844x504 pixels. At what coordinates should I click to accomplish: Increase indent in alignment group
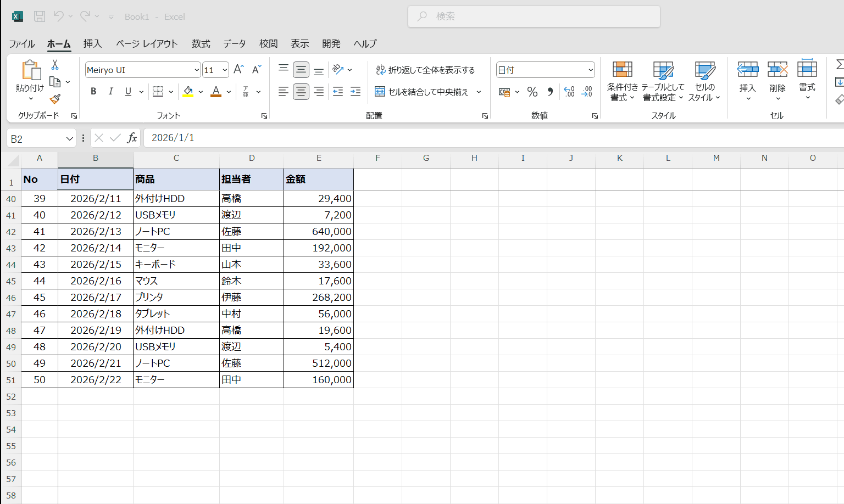[356, 92]
